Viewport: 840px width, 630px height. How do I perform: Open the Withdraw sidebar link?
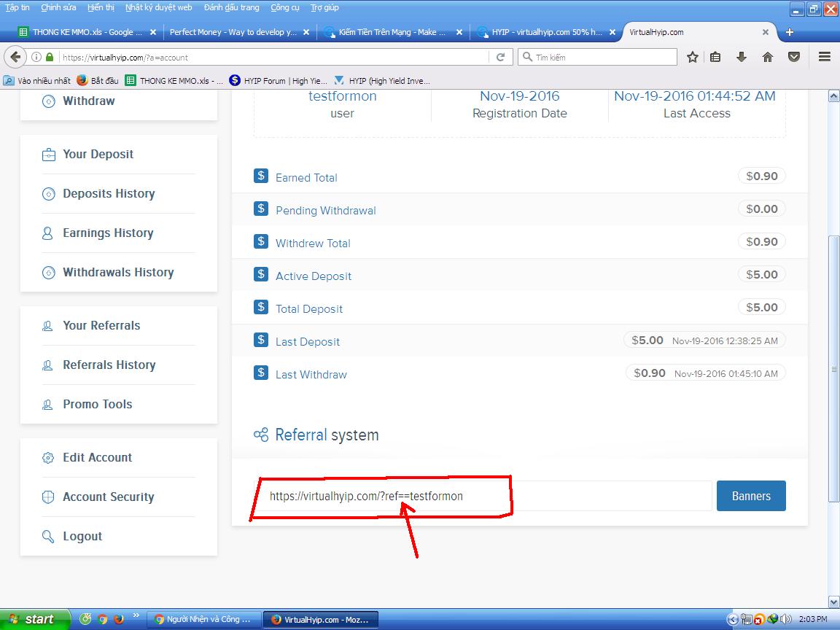[88, 101]
